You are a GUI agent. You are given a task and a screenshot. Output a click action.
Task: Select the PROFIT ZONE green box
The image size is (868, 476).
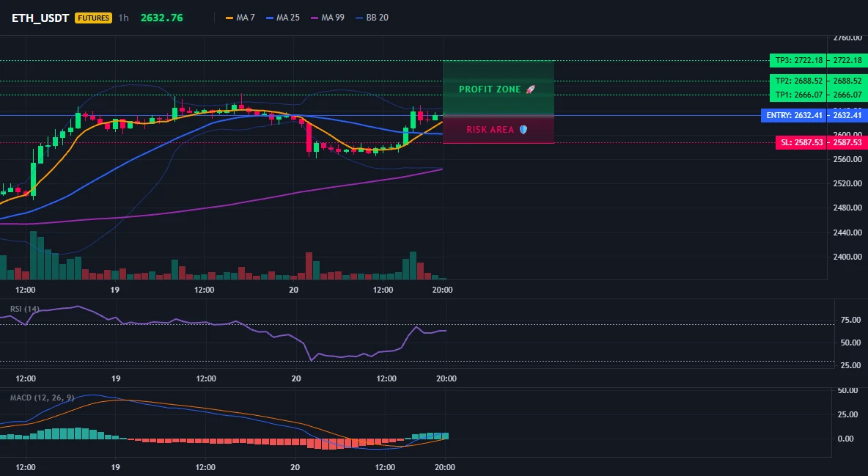499,88
